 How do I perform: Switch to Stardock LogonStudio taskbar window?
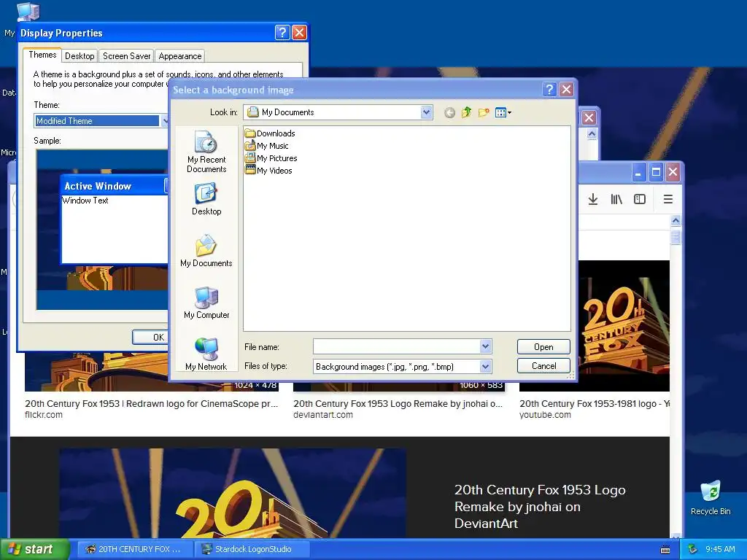click(x=252, y=549)
